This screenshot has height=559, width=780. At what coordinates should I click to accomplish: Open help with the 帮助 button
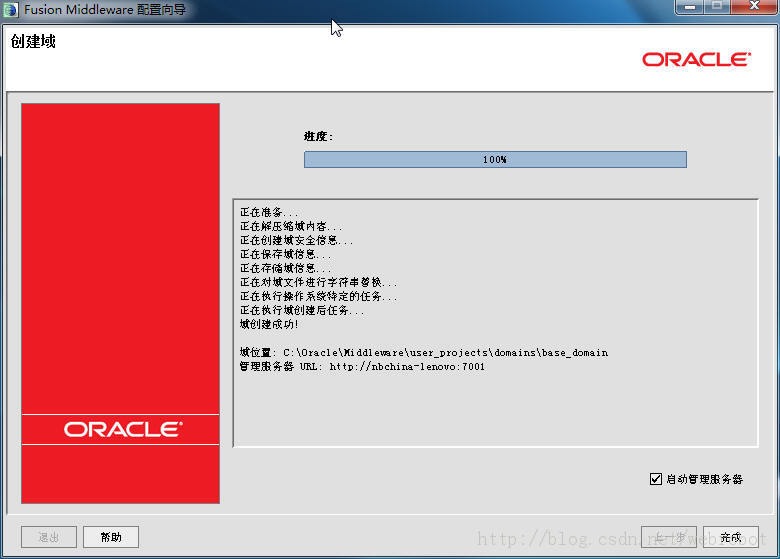[x=111, y=537]
